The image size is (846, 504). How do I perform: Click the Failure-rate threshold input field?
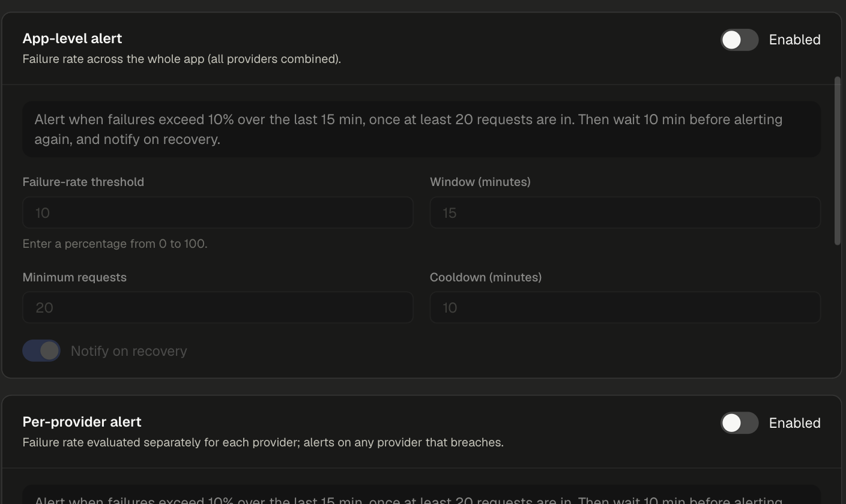point(218,213)
